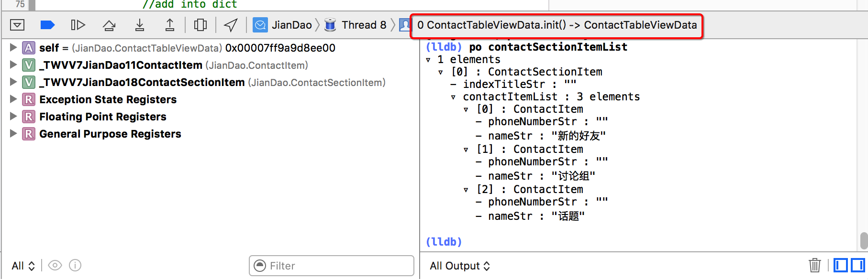
Task: Step out of current function
Action: pyautogui.click(x=170, y=25)
